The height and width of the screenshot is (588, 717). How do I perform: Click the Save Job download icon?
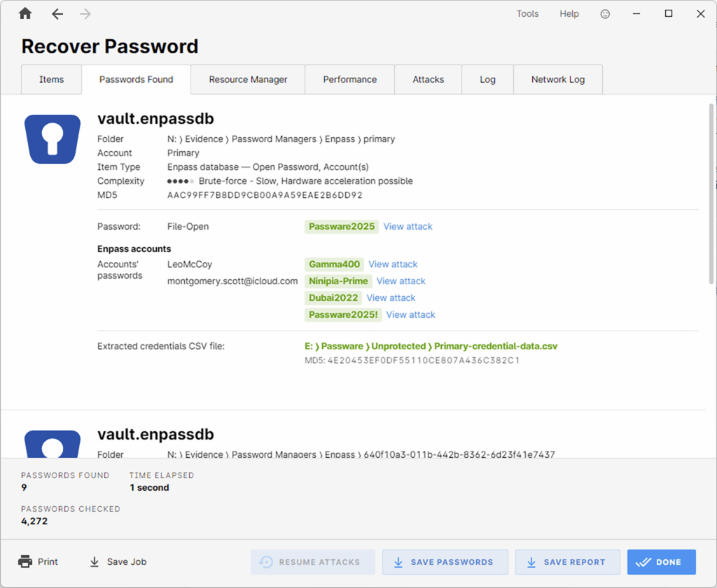click(x=95, y=561)
